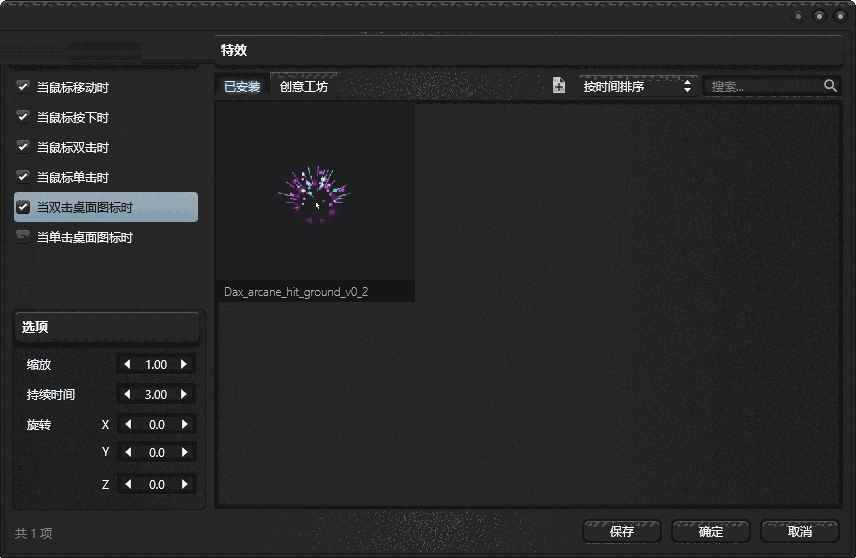Click the Dax_arcane_hit_ground_v0_2 file name
The image size is (856, 558).
pyautogui.click(x=296, y=292)
